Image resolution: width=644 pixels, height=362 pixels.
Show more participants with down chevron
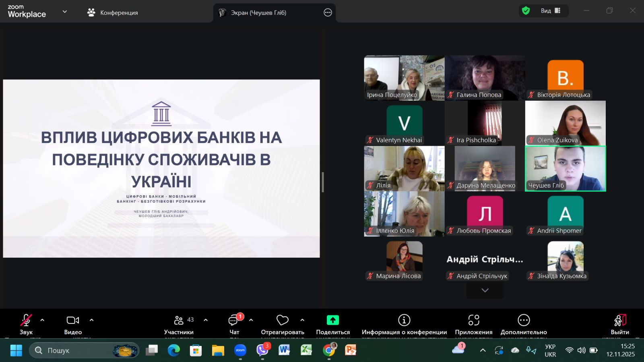click(x=485, y=290)
